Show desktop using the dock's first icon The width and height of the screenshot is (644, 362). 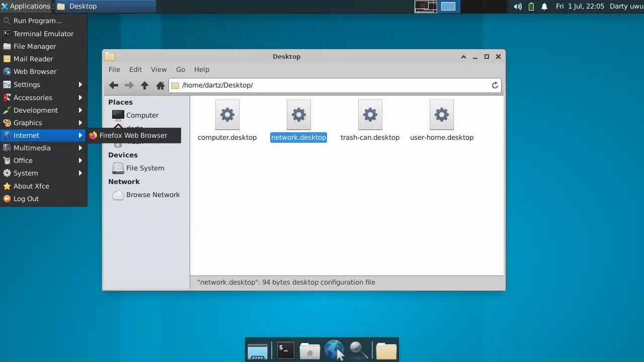point(258,351)
